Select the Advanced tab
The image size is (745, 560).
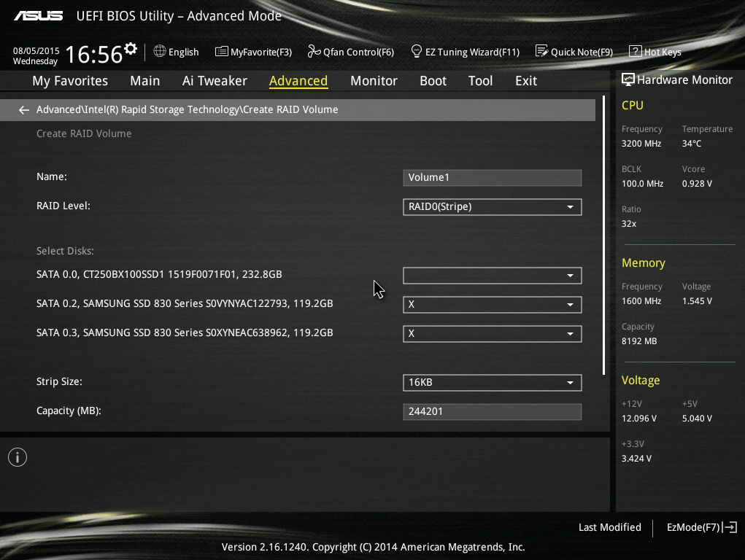pyautogui.click(x=298, y=81)
